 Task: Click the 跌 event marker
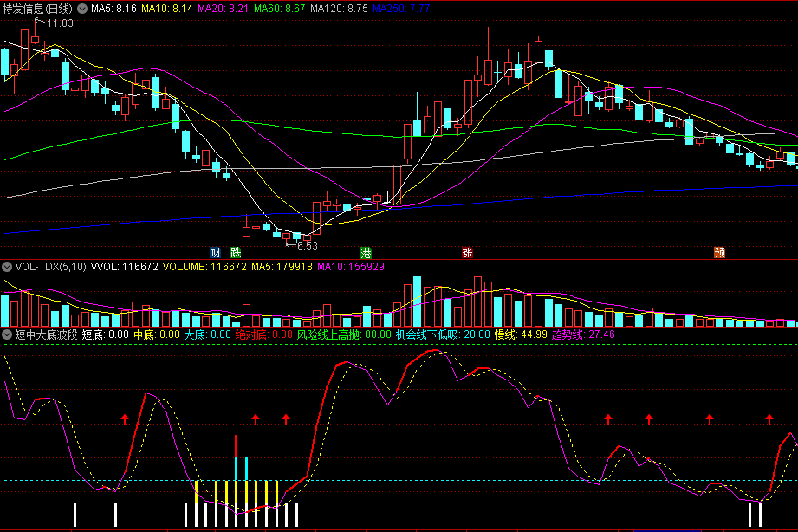point(235,252)
